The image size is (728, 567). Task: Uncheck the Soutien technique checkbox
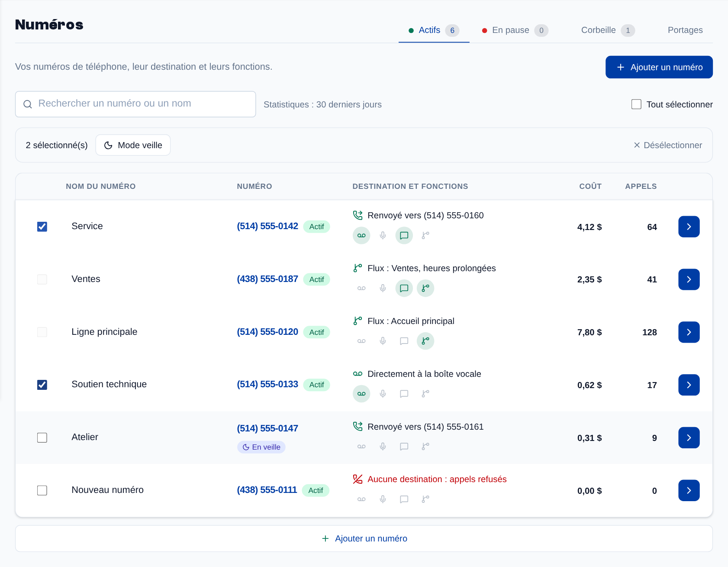pos(42,385)
